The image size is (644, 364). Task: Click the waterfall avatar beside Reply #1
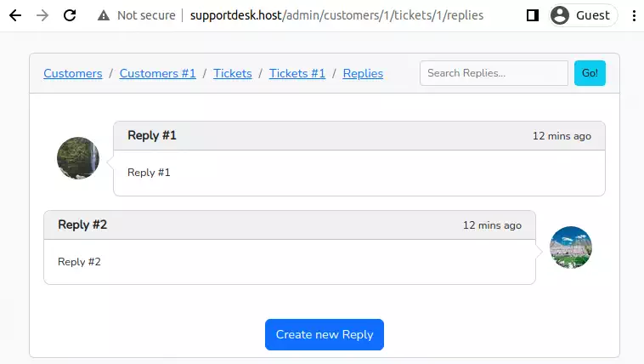(x=78, y=158)
